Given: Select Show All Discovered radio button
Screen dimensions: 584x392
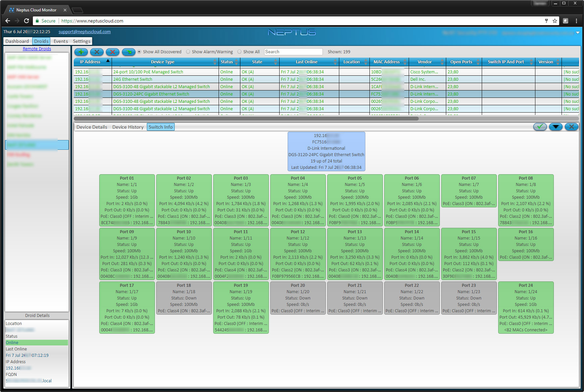Looking at the screenshot, I should click(x=139, y=52).
